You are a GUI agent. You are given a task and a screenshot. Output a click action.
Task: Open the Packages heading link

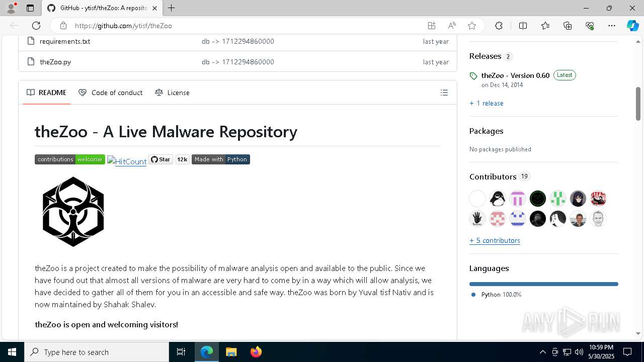point(486,131)
